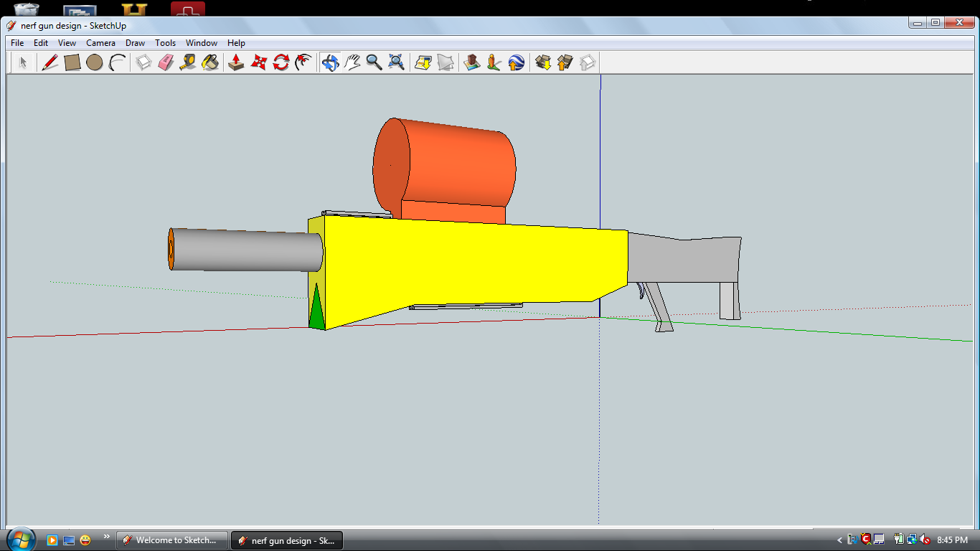Viewport: 980px width, 551px height.
Task: Activate the Pan hand tool
Action: pos(352,62)
